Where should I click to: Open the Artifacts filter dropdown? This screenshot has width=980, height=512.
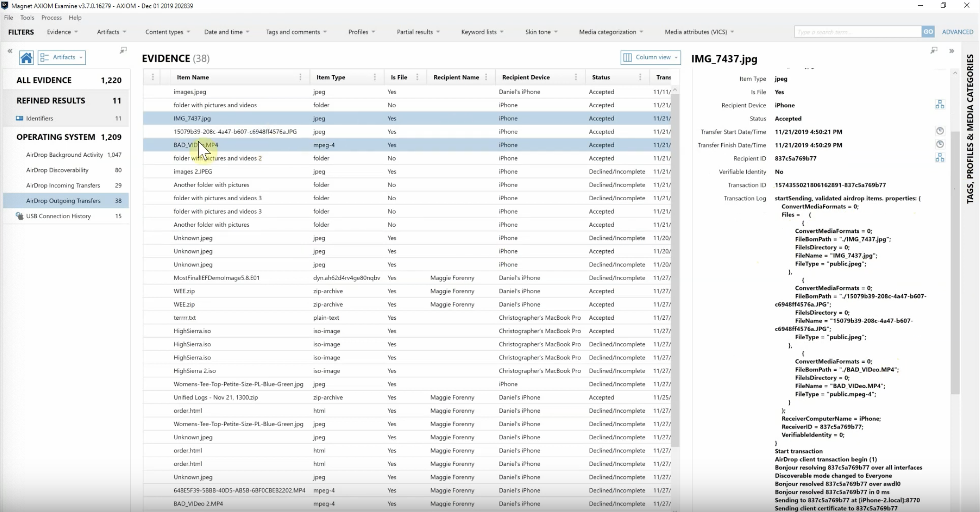111,32
